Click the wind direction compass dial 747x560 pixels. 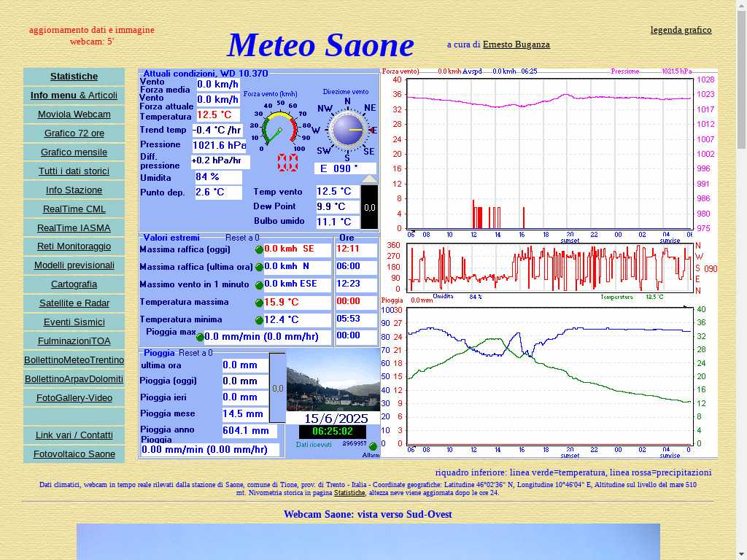[347, 129]
